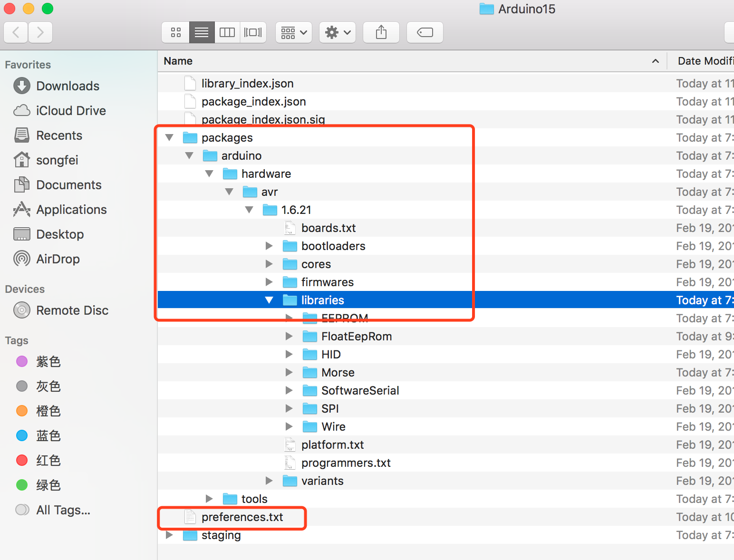Open Applications in the sidebar
734x560 pixels.
[71, 210]
